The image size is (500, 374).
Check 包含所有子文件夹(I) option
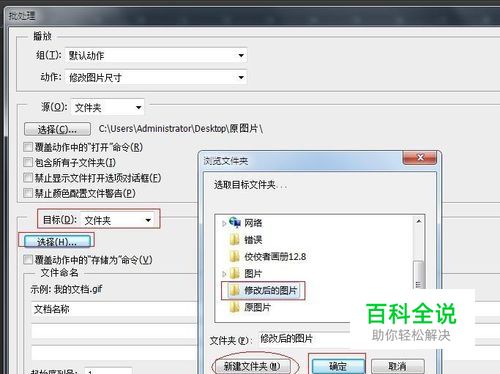coord(28,162)
